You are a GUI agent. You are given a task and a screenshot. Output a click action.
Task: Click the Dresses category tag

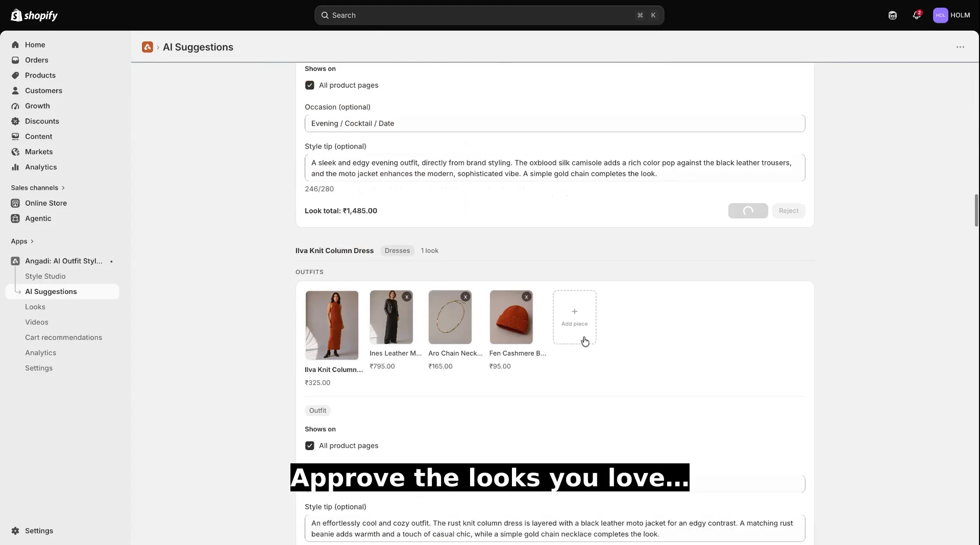coord(397,251)
